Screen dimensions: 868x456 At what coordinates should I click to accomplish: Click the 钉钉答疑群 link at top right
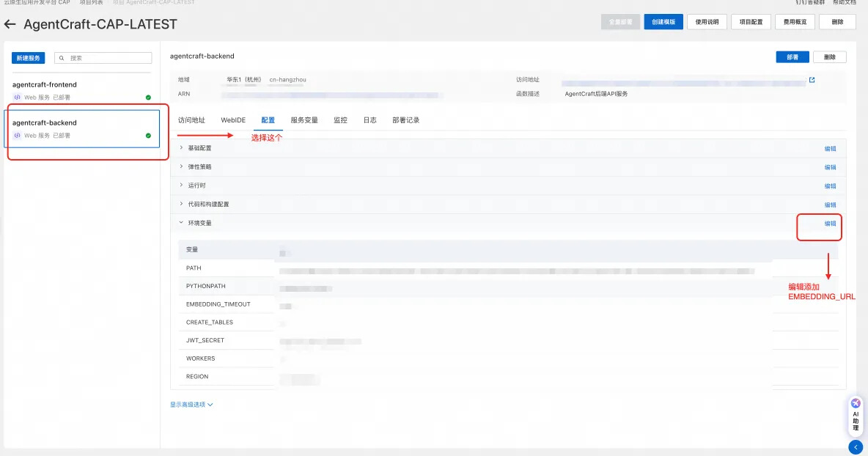(x=810, y=3)
